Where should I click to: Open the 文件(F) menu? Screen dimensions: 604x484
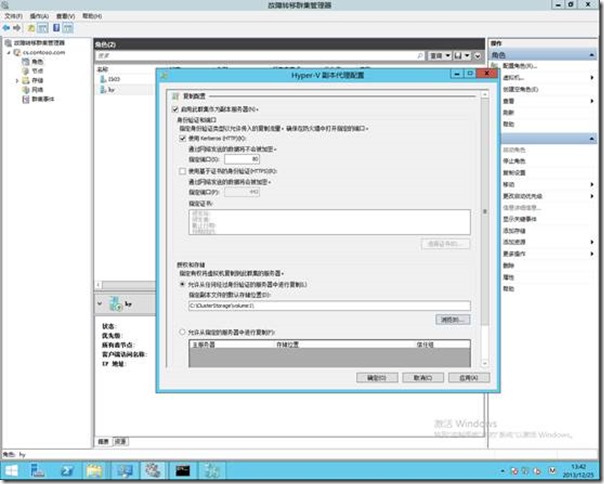coord(13,16)
